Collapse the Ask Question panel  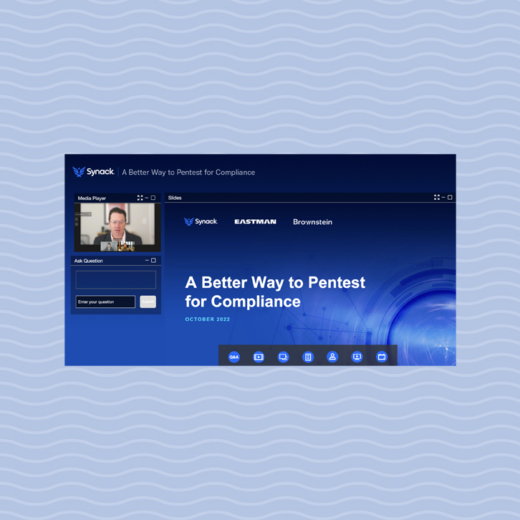(147, 260)
